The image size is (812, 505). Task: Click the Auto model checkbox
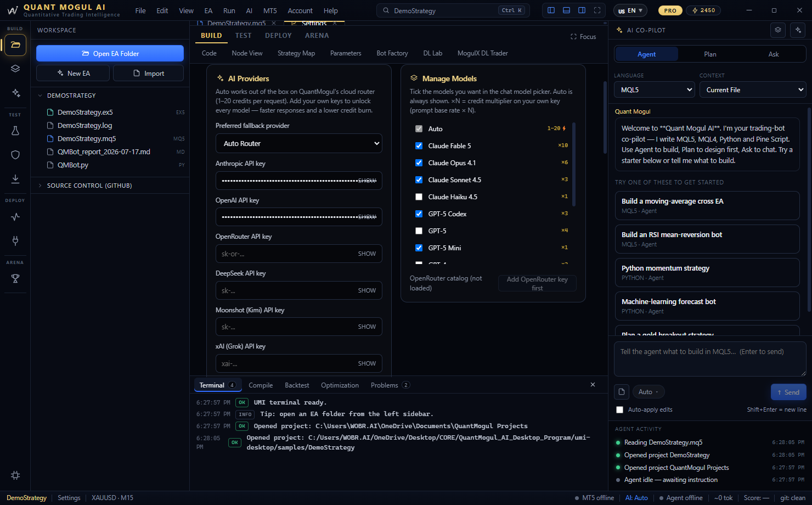click(419, 129)
